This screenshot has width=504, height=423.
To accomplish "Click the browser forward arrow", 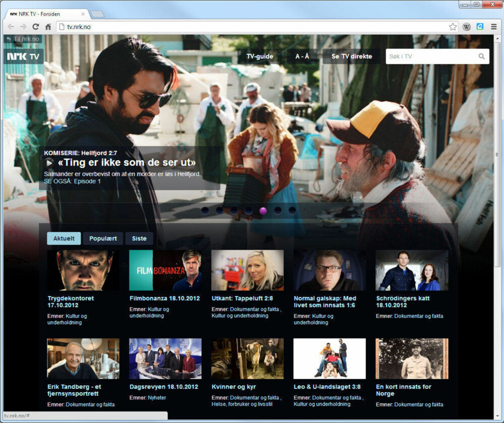I will (23, 27).
